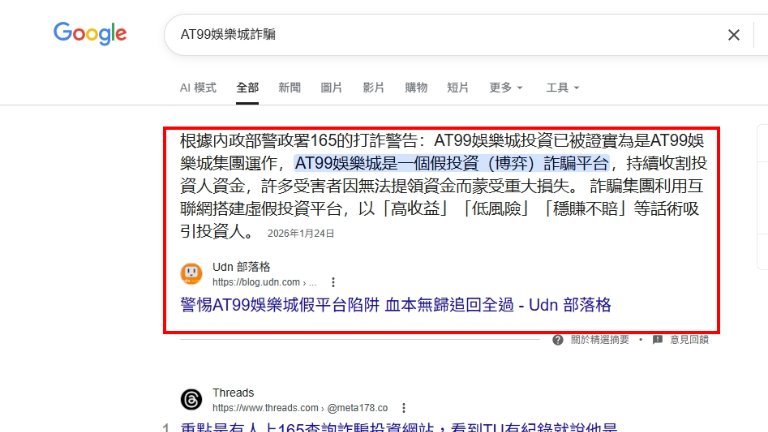Image resolution: width=768 pixels, height=432 pixels.
Task: Open the 警惕AT99娛樂城假平台陷阱 result link
Action: click(396, 305)
